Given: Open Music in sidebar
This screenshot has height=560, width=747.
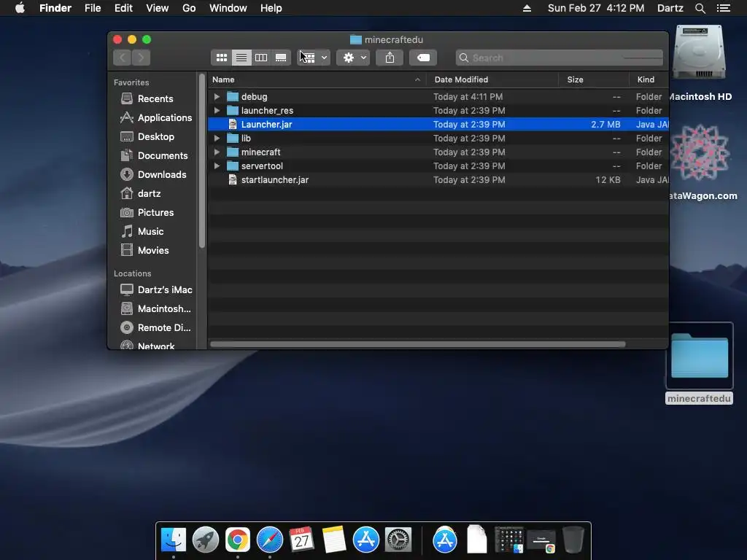Looking at the screenshot, I should [x=150, y=231].
